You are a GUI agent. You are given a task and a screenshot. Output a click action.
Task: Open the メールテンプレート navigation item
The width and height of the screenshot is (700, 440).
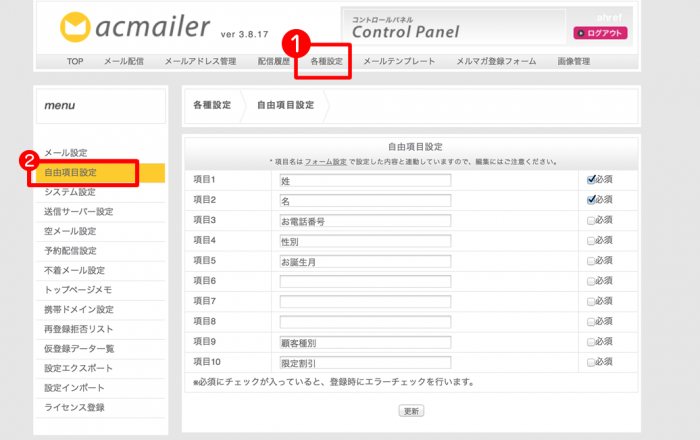[x=399, y=61]
